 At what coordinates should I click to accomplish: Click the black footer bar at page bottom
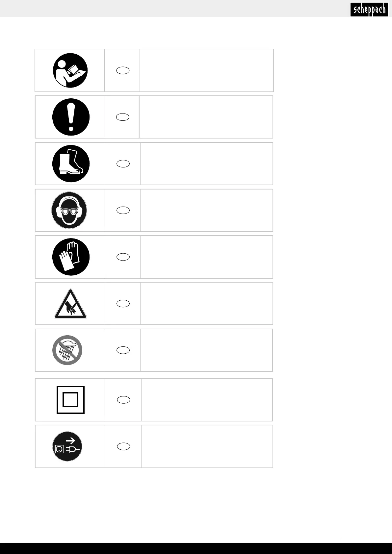coord(196,548)
